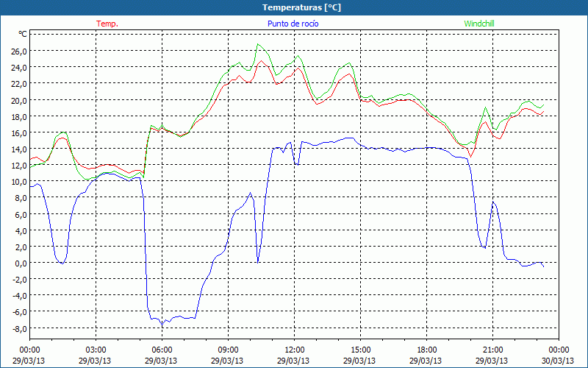Click the 09:00 time axis label
The image size is (588, 368).
click(228, 350)
